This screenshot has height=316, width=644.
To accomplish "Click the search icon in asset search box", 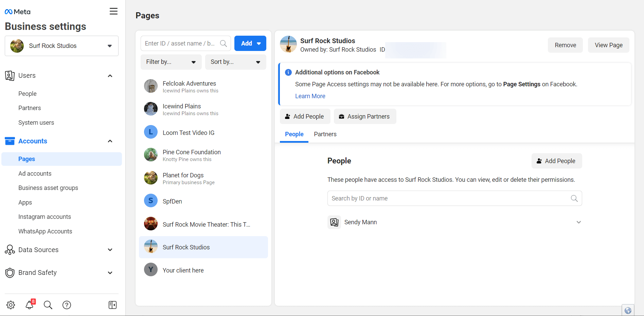I will (x=223, y=43).
